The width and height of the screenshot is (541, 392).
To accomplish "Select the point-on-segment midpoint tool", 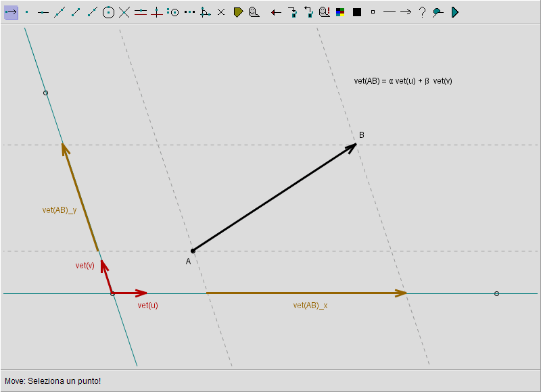I will [x=43, y=12].
